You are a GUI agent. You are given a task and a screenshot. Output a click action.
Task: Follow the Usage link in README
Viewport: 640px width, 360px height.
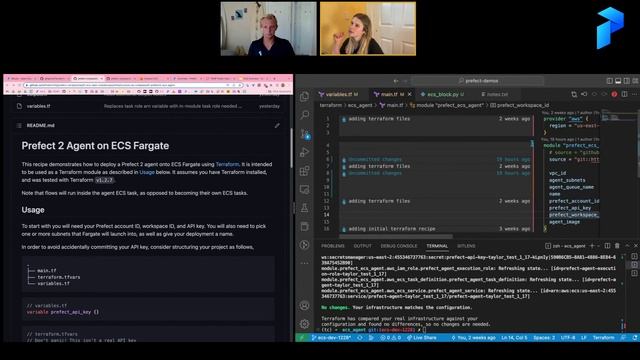[147, 172]
